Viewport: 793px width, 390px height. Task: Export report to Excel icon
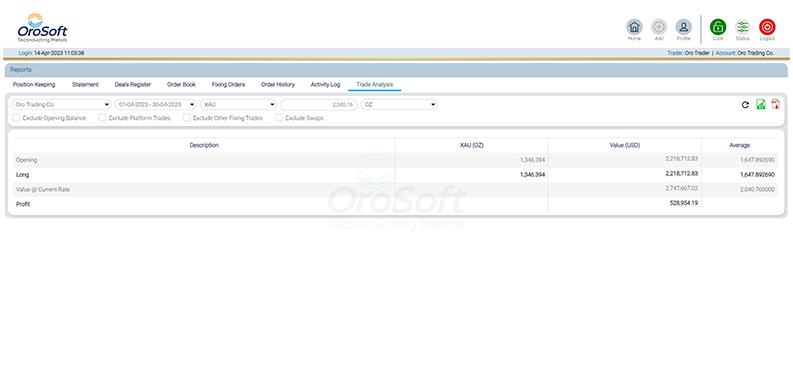(761, 104)
